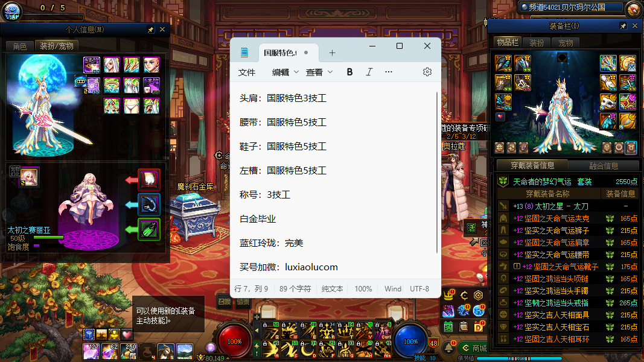Open the 文件 menu in Notepad
644x362 pixels.
click(247, 72)
